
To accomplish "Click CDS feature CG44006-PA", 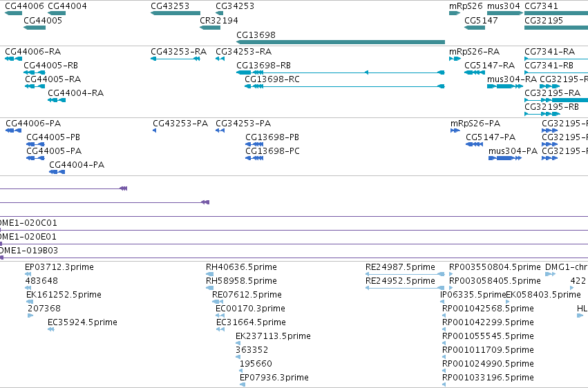I will click(14, 130).
